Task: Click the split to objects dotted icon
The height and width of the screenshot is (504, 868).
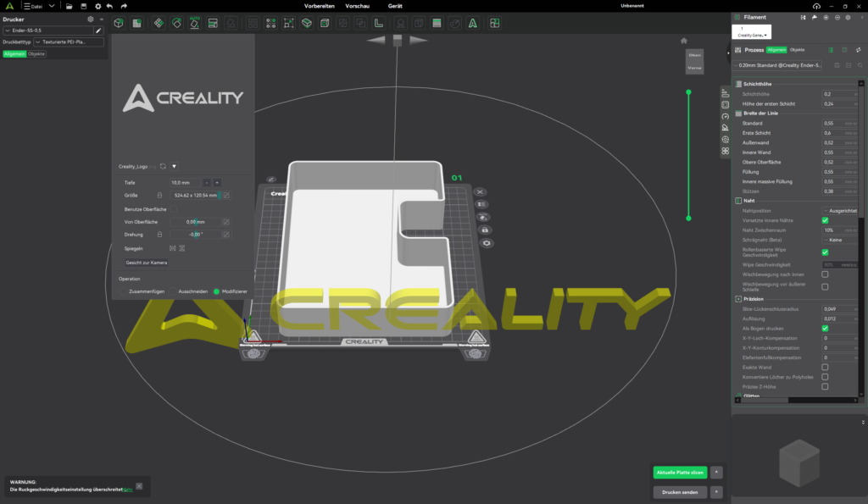Action: pos(270,23)
